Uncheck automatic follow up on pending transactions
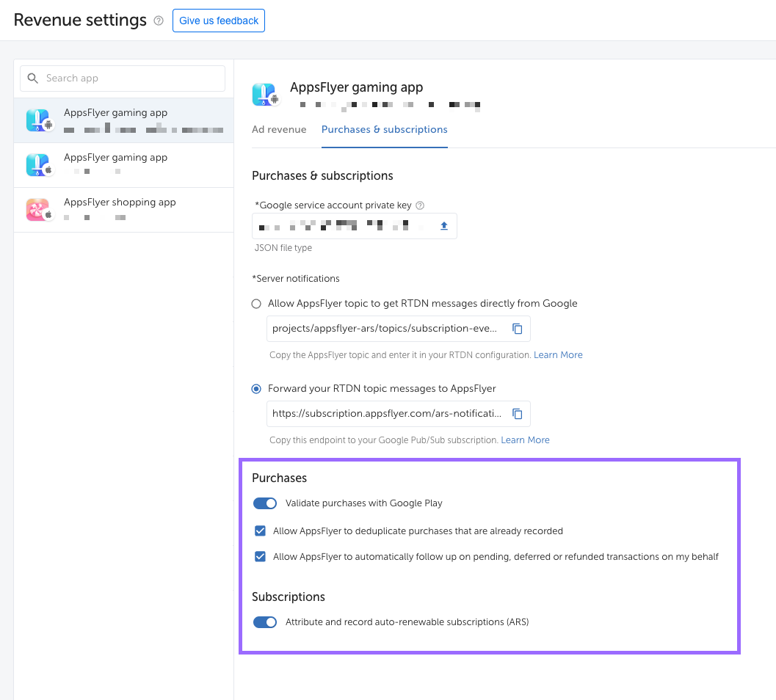 [260, 556]
